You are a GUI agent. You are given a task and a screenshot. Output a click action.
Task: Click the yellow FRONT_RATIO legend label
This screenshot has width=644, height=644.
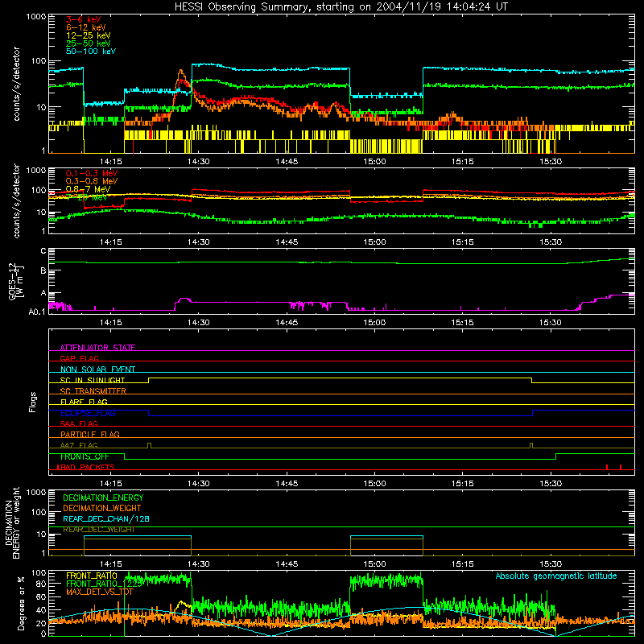[92, 576]
